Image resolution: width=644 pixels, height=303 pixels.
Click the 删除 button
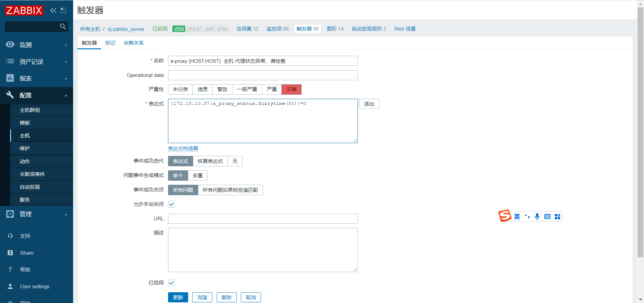226,297
